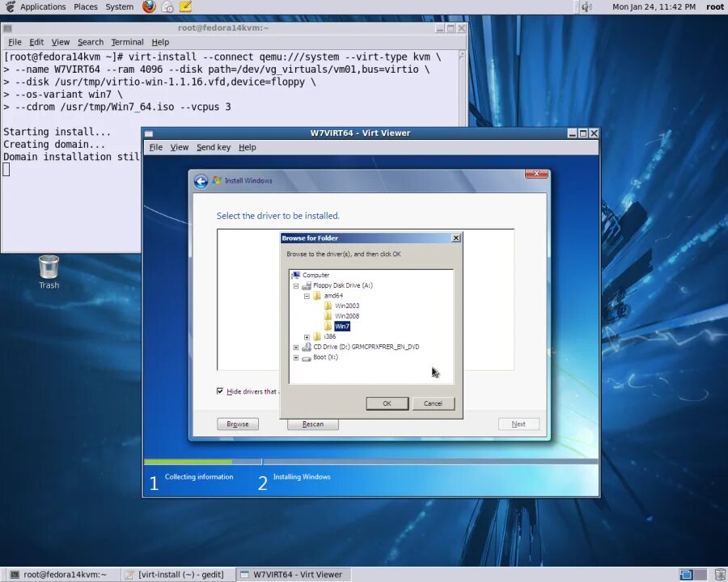Select the Win7 folder icon
728x582 pixels.
click(x=328, y=327)
